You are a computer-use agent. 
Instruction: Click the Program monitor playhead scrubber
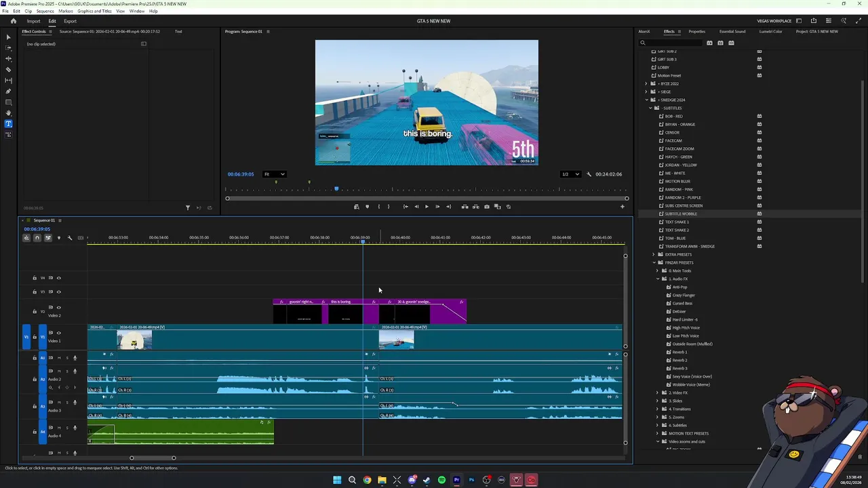click(x=336, y=189)
